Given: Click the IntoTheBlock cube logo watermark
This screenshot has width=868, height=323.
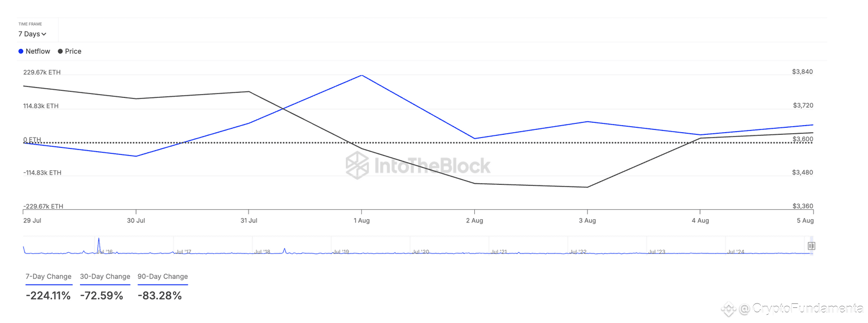Looking at the screenshot, I should point(357,165).
